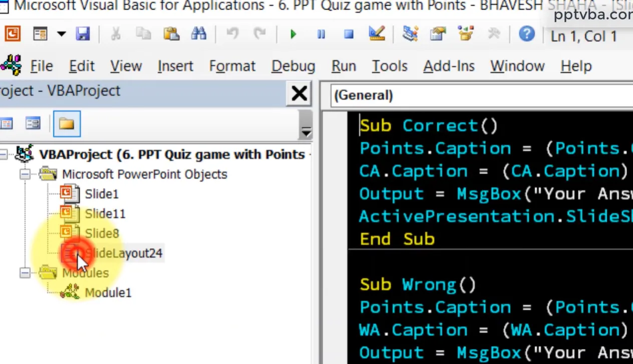Collapse the Modules folder node

coord(25,273)
